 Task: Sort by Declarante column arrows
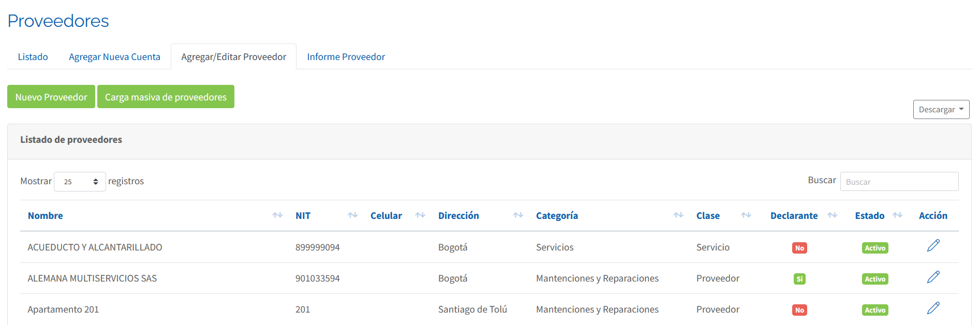pos(832,215)
